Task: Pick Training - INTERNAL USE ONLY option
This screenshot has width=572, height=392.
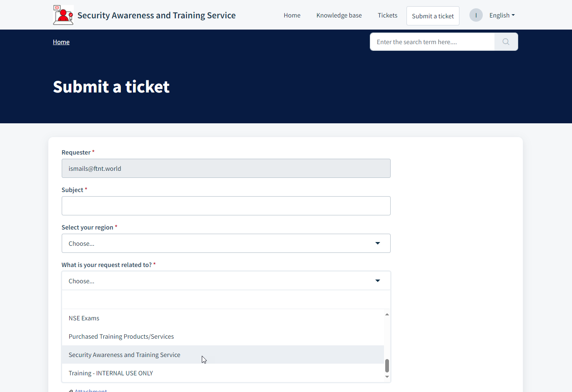Action: point(223,373)
